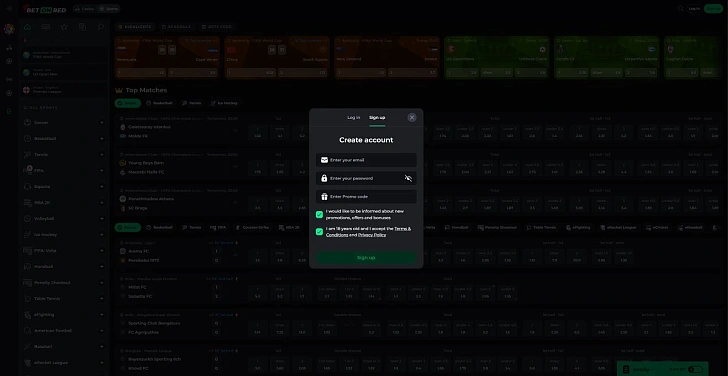Uncheck the promotions and offers checkbox

319,214
